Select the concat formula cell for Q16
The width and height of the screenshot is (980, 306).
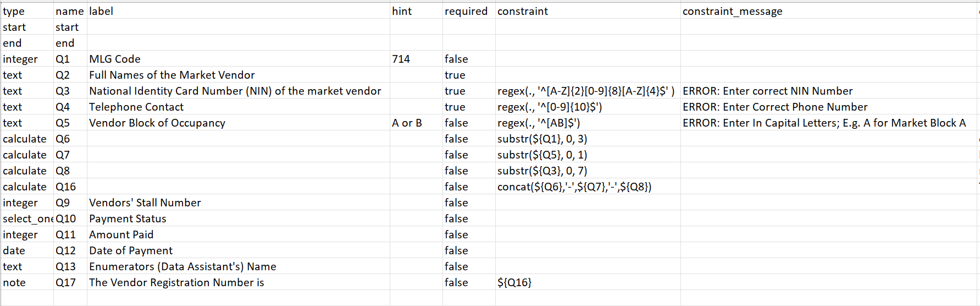click(588, 187)
